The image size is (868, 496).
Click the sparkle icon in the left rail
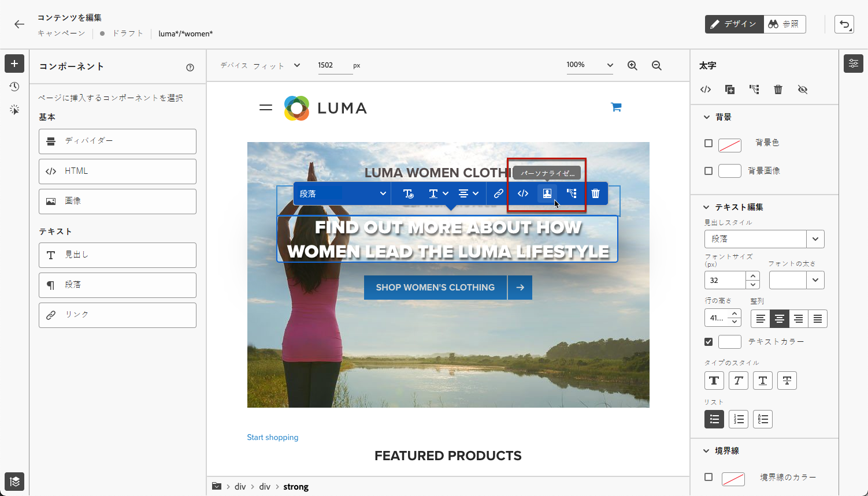pyautogui.click(x=14, y=110)
